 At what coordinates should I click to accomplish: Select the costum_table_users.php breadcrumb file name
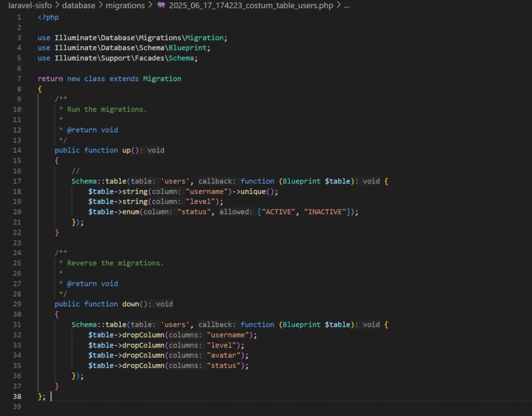pos(251,6)
